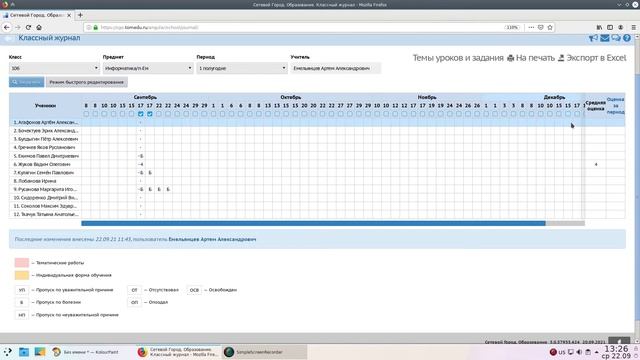
Task: Tick the first 3 December column checkbox
Action: tap(504, 114)
